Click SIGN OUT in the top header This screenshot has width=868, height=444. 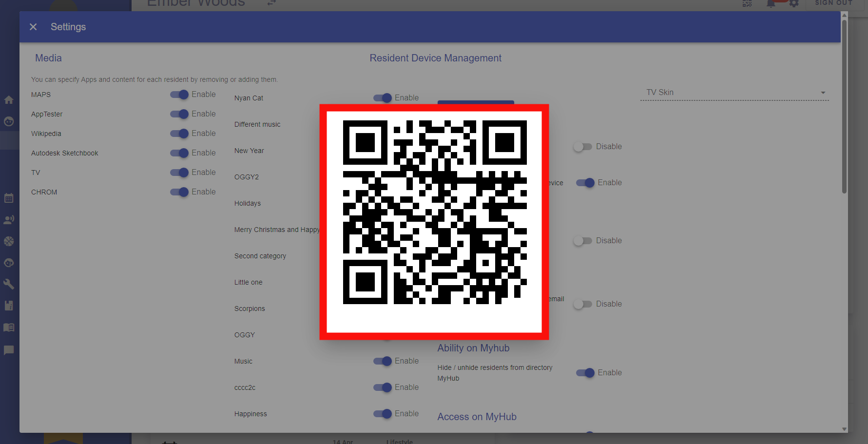(x=834, y=3)
